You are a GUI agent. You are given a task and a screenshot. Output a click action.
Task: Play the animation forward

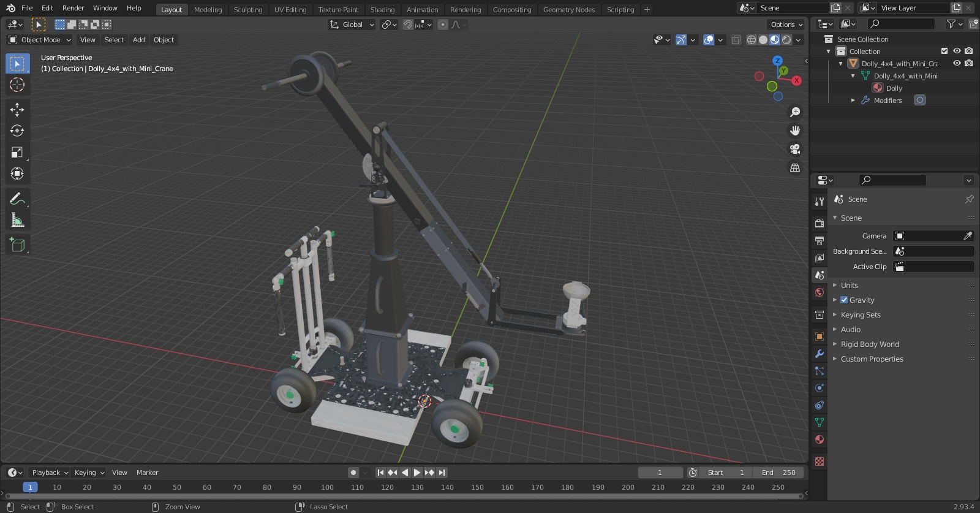click(x=417, y=473)
